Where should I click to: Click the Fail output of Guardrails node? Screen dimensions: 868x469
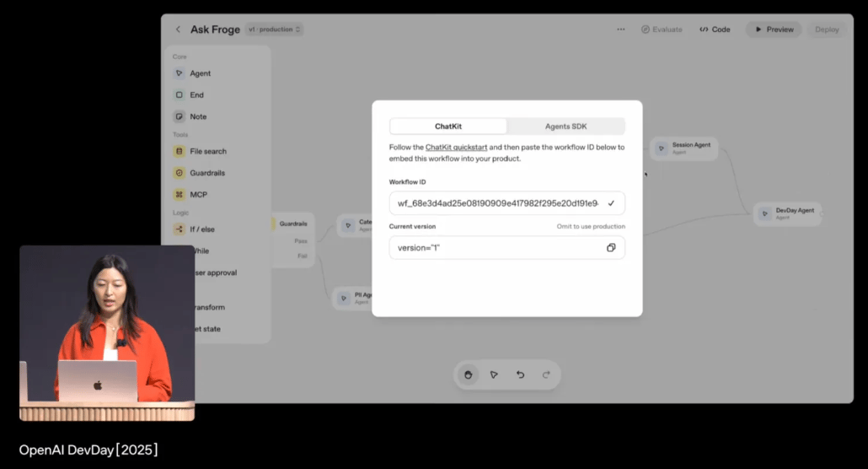click(303, 256)
